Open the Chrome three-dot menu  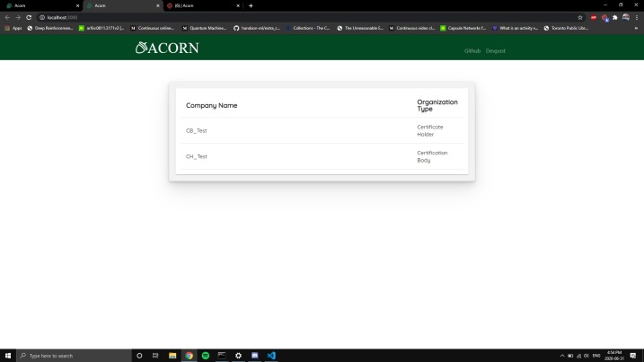637,18
